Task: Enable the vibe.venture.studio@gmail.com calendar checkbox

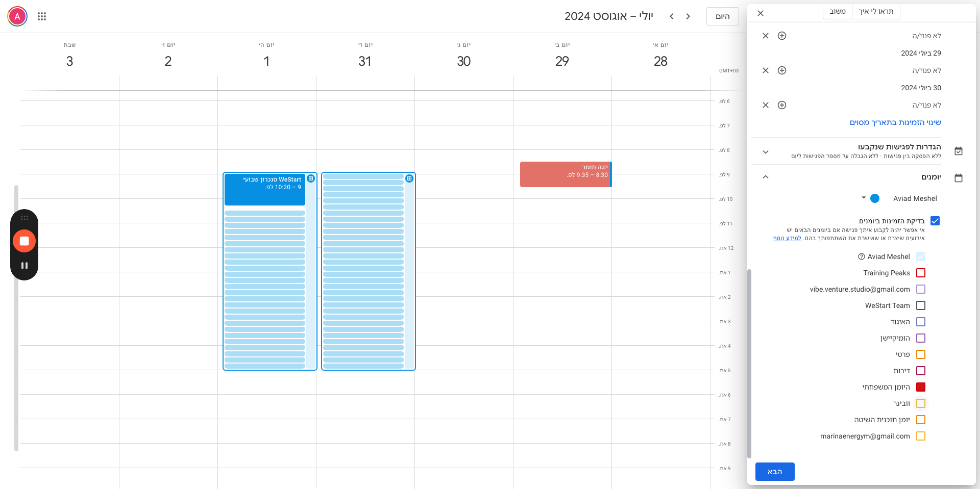Action: coord(921,289)
